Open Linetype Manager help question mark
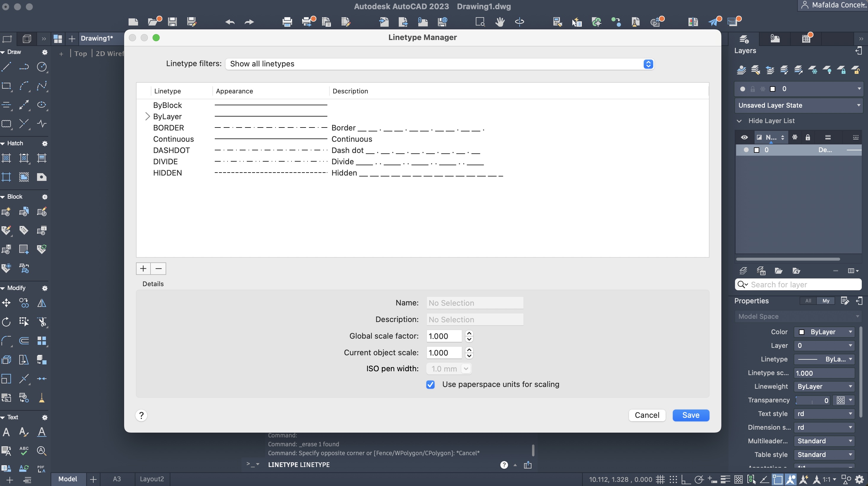The height and width of the screenshot is (486, 868). pyautogui.click(x=142, y=415)
